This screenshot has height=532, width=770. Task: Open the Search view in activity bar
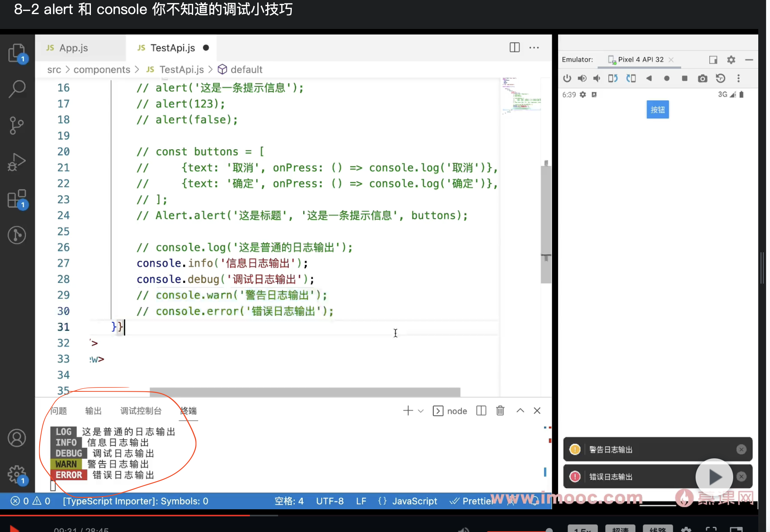(17, 89)
